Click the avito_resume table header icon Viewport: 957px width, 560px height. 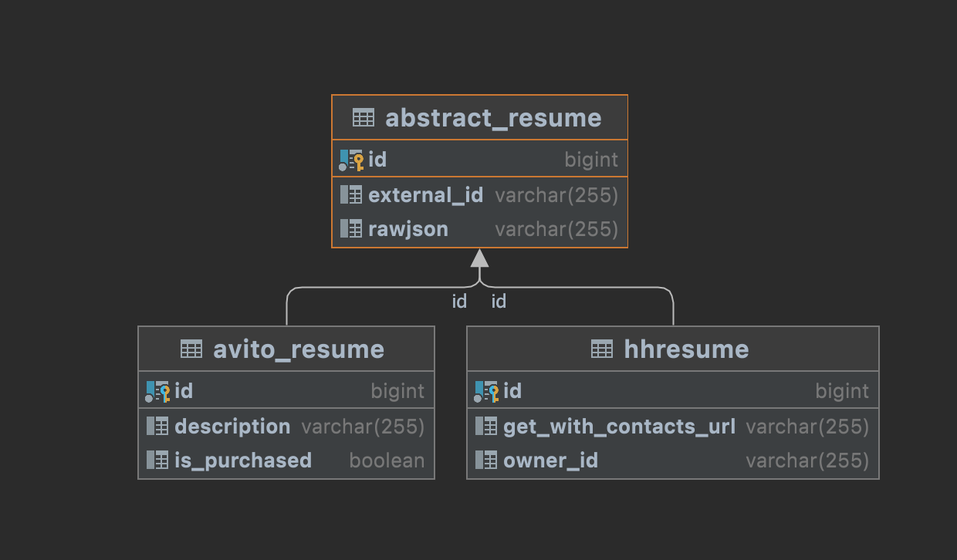191,349
